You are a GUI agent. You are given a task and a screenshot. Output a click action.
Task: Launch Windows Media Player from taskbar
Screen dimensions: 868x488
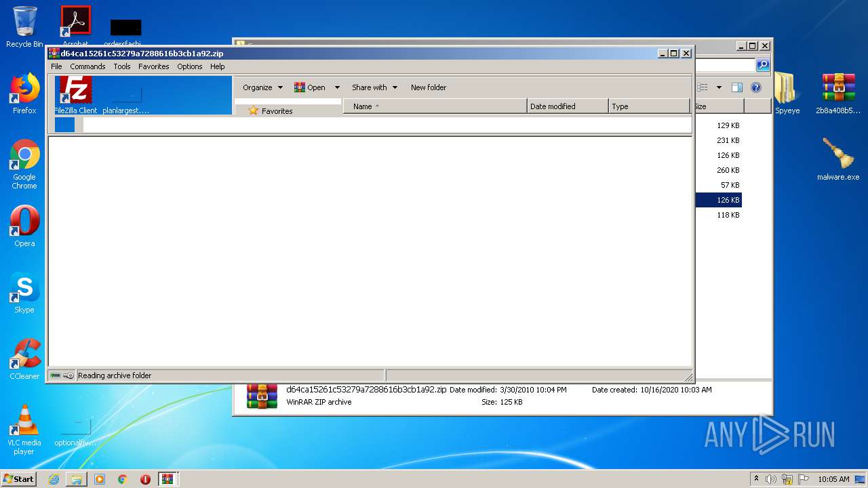100,479
